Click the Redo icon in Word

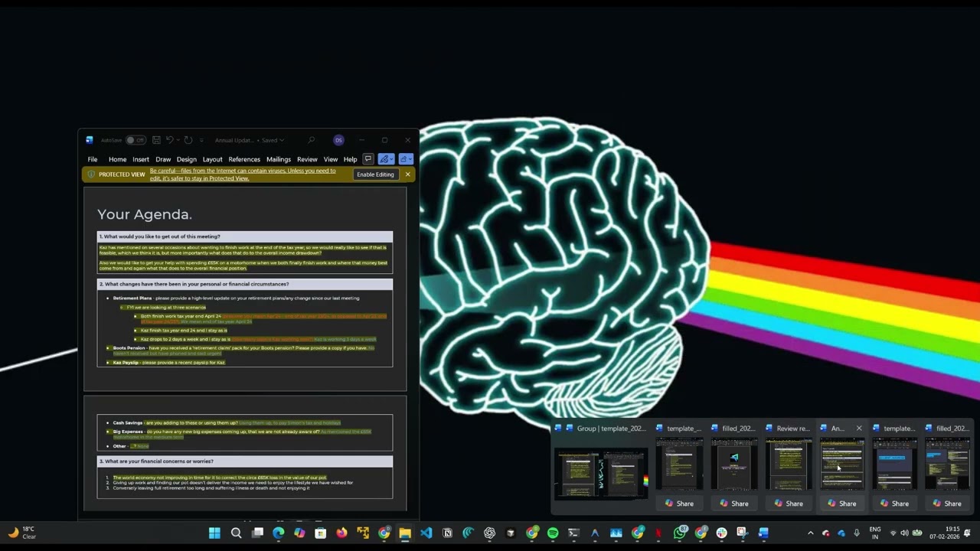tap(188, 140)
